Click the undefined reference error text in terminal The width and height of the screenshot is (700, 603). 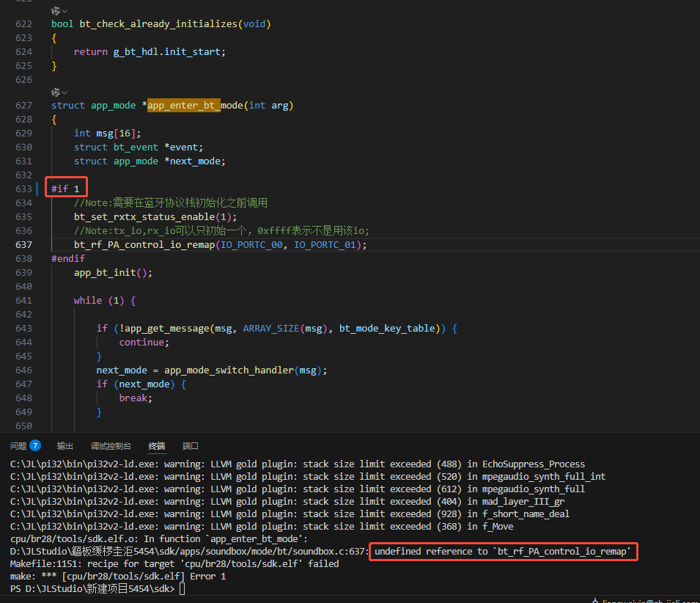(x=503, y=552)
